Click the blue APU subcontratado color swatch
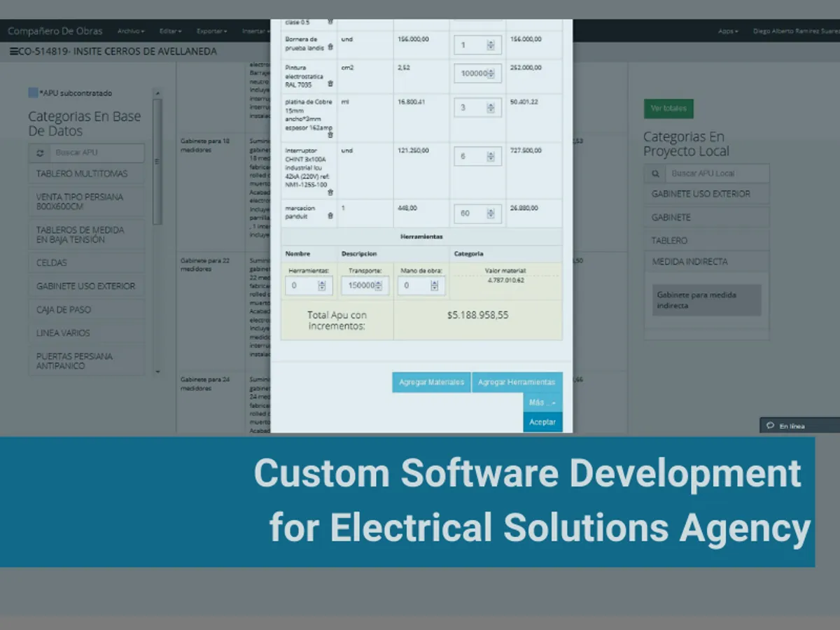 pos(33,92)
